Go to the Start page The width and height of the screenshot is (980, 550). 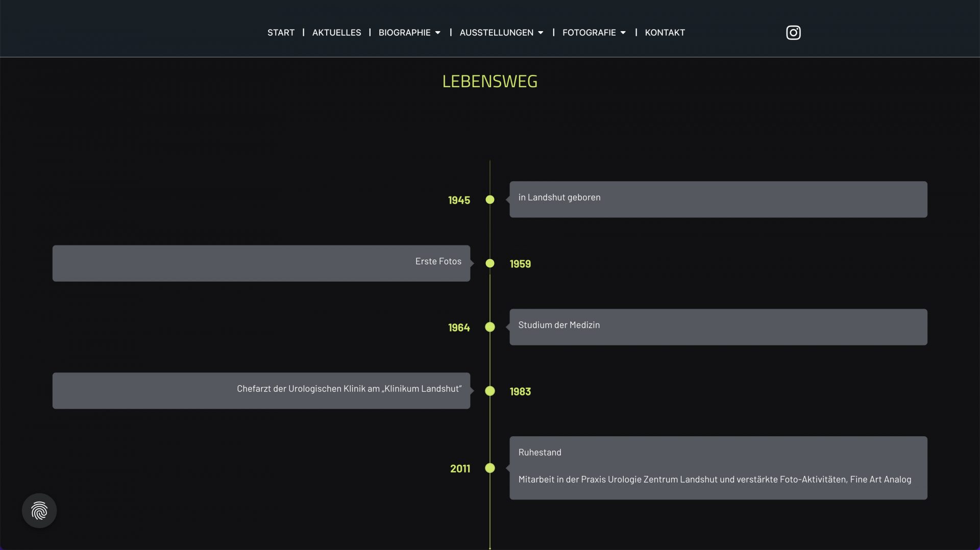[281, 33]
